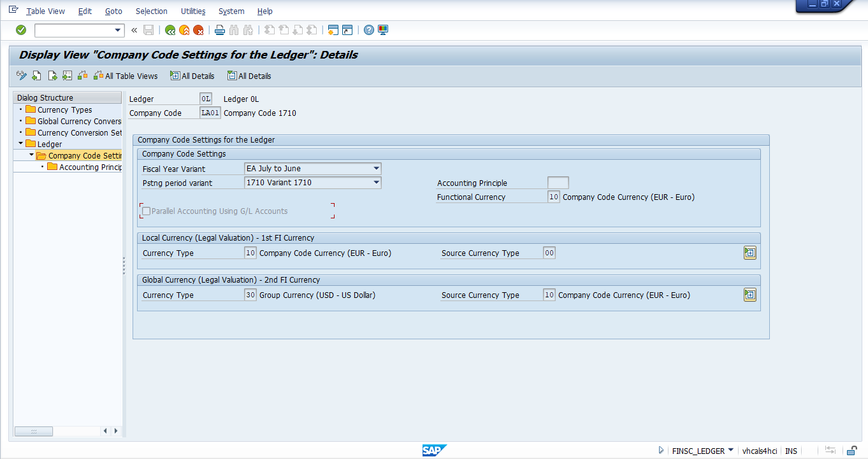This screenshot has width=868, height=459.
Task: Click Dialog Structure scroll right arrow
Action: pos(116,431)
